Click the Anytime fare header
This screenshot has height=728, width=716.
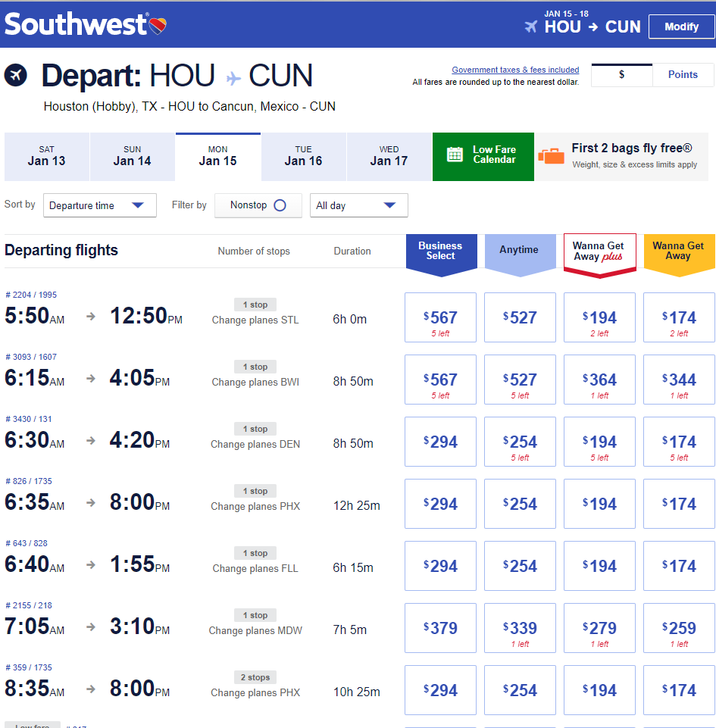coord(520,255)
